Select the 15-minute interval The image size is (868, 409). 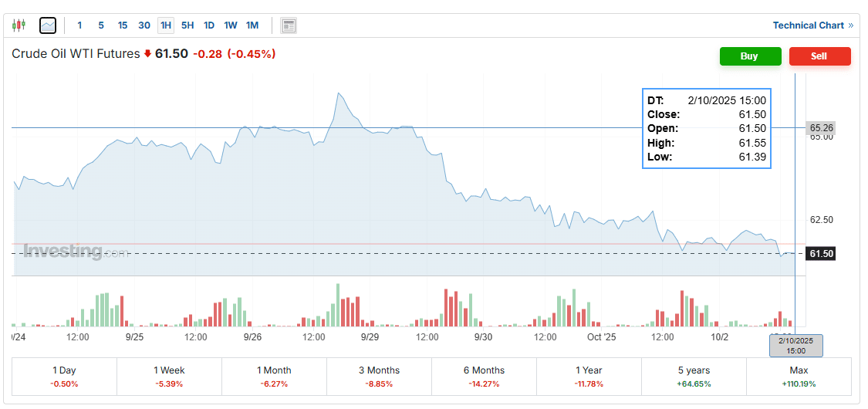[x=123, y=25]
